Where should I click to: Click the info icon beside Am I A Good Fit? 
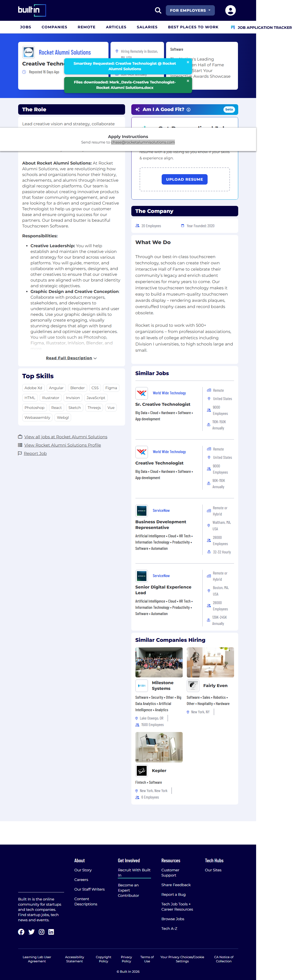188,109
